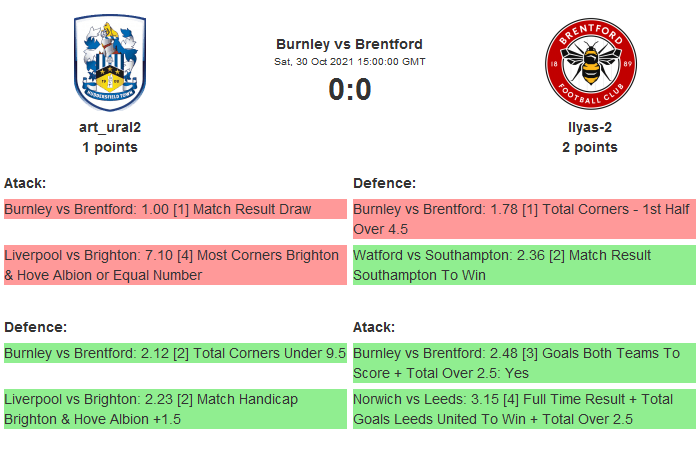Select the Burnley vs Brentford match title
The image size is (700, 460).
pos(349,44)
